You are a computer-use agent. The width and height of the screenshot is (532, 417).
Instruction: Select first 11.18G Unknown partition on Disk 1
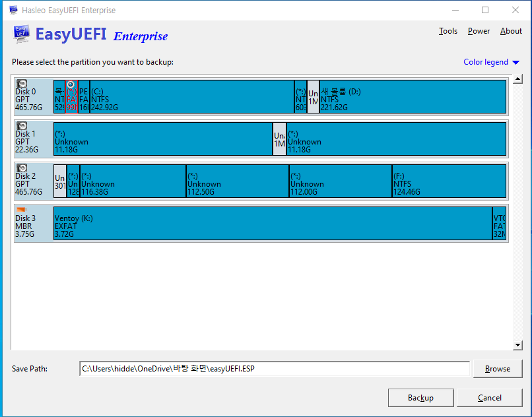[163, 139]
